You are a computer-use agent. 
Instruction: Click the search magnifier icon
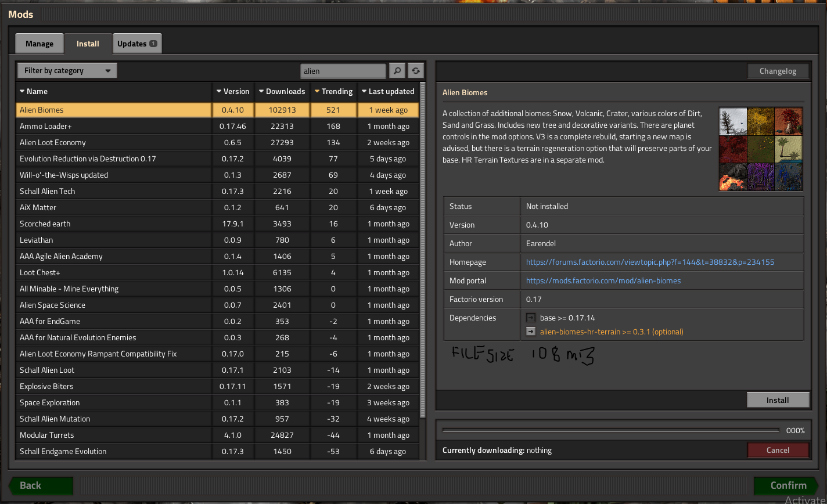coord(397,71)
